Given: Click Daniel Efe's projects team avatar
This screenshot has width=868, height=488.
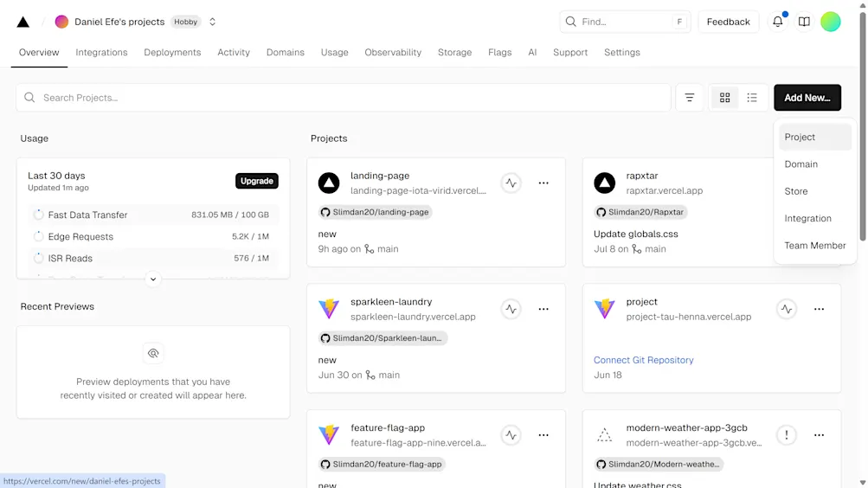Looking at the screenshot, I should pyautogui.click(x=61, y=22).
